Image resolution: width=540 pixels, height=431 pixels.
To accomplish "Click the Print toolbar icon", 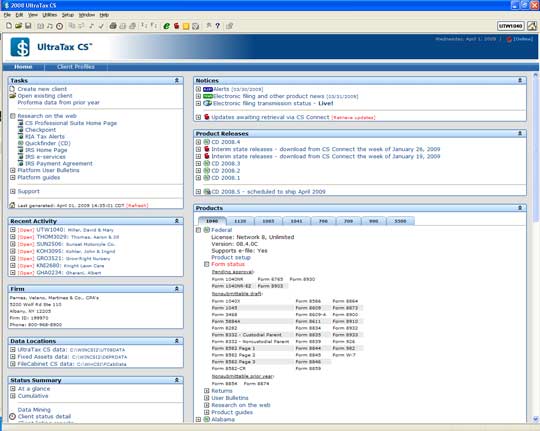I will tap(113, 26).
